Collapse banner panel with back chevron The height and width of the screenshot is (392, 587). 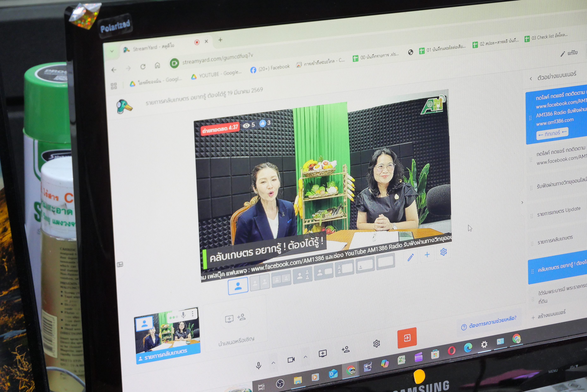pyautogui.click(x=531, y=79)
